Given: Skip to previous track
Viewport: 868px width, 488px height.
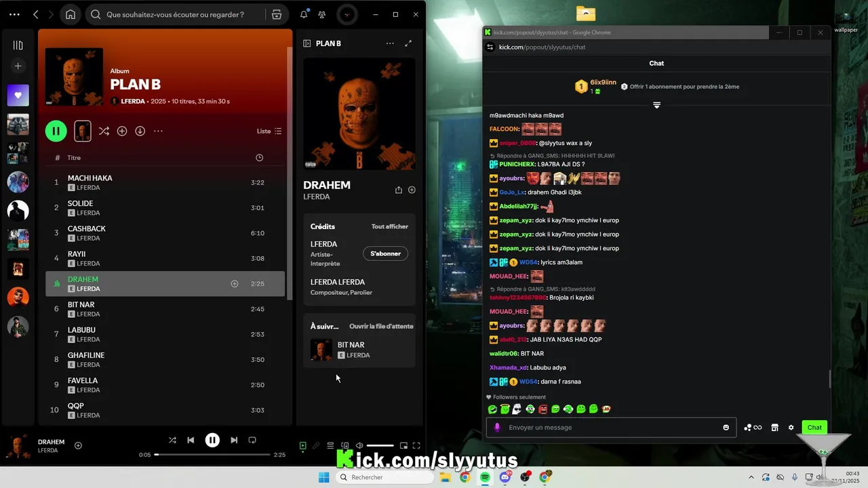Looking at the screenshot, I should 191,440.
